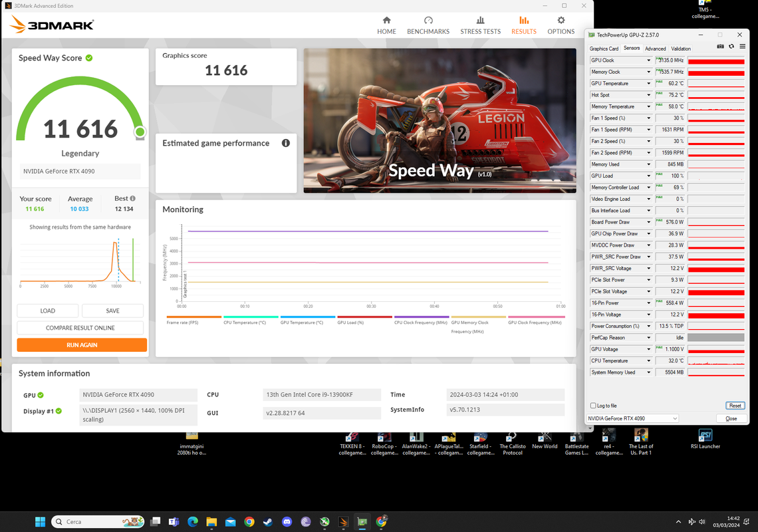This screenshot has height=532, width=758.
Task: Switch to GPU-Z Validation tab
Action: (681, 49)
